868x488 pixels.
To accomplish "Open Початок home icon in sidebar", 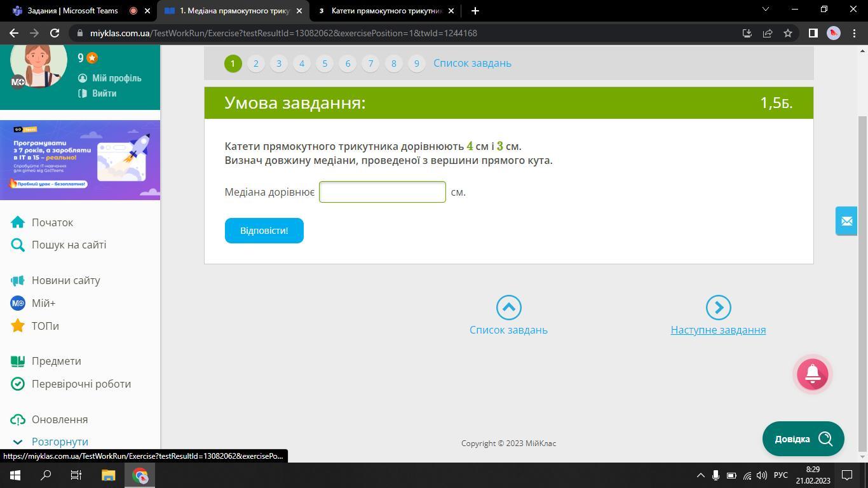I will [18, 222].
